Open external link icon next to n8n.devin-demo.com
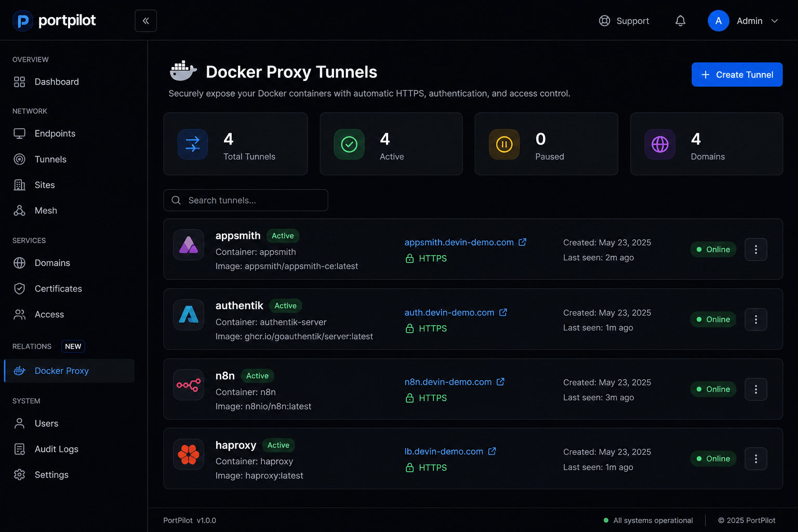Viewport: 798px width, 532px height. pos(500,382)
